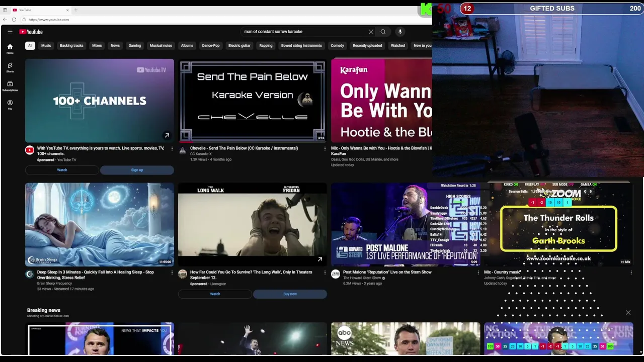644x362 pixels.
Task: Open Chevelle Send The Pain Below title
Action: (244, 148)
